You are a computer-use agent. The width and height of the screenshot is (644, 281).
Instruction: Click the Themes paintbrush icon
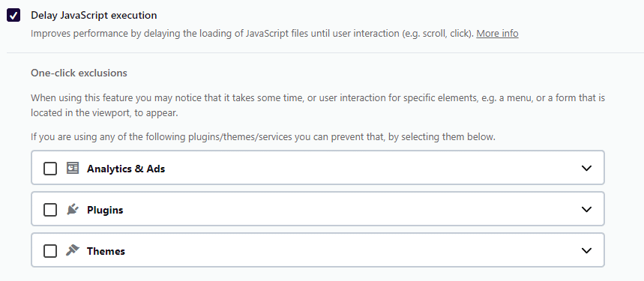[x=73, y=250]
